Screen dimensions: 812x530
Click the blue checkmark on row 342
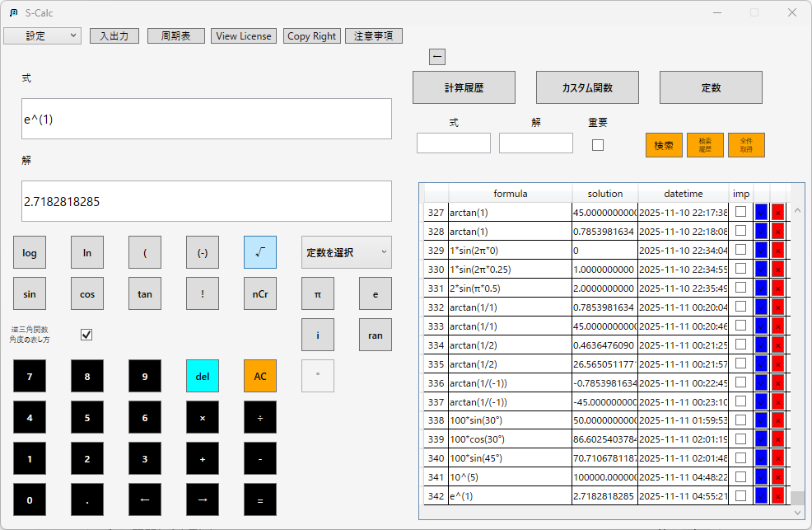(759, 495)
